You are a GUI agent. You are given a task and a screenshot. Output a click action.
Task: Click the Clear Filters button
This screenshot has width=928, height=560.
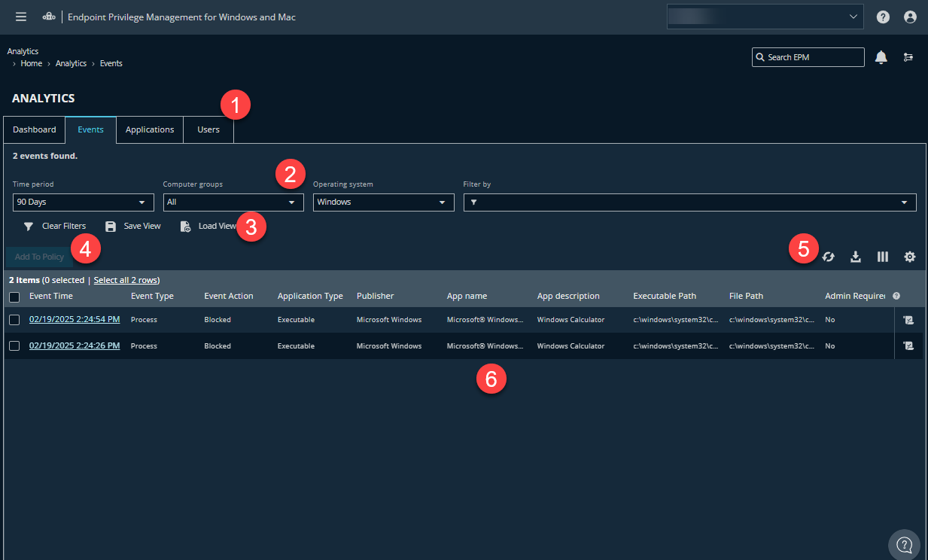coord(55,226)
